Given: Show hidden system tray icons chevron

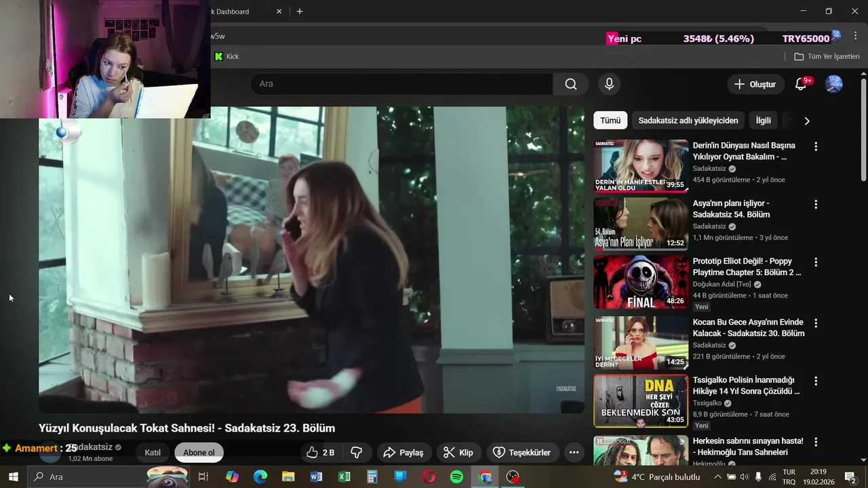Looking at the screenshot, I should pyautogui.click(x=718, y=476).
